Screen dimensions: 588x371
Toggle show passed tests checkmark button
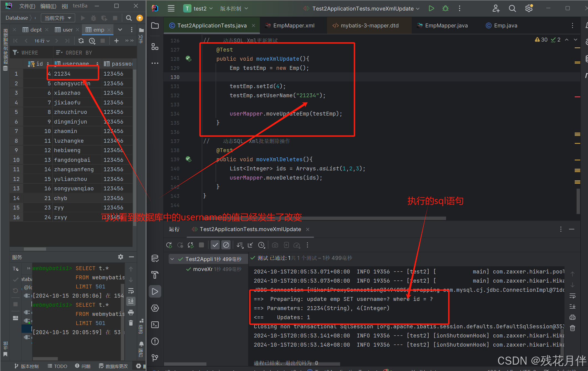point(215,245)
